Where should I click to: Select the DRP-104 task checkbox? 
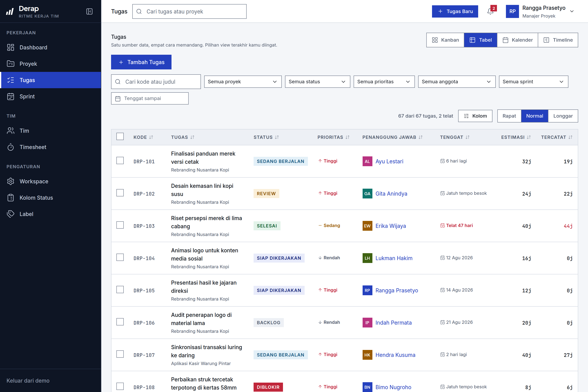click(120, 257)
